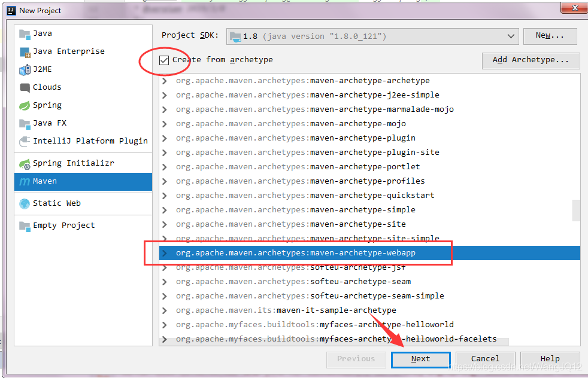Image resolution: width=588 pixels, height=378 pixels.
Task: Expand maven-it-sample-archetype node
Action: click(164, 310)
